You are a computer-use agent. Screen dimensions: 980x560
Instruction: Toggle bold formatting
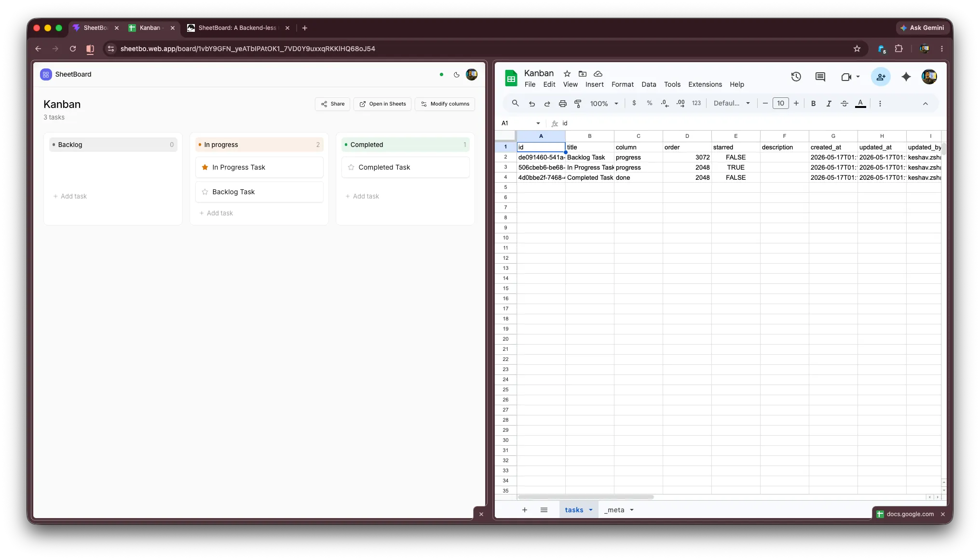[x=813, y=104]
